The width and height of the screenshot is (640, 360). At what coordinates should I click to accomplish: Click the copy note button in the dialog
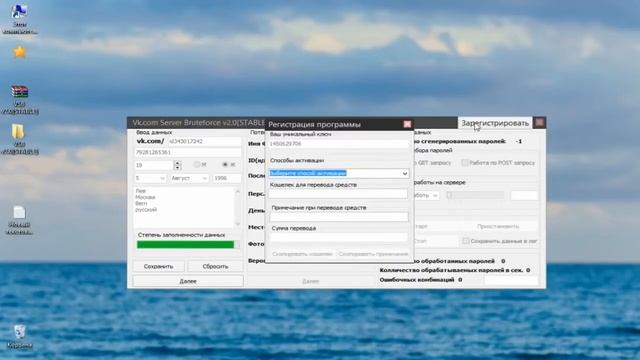click(373, 254)
